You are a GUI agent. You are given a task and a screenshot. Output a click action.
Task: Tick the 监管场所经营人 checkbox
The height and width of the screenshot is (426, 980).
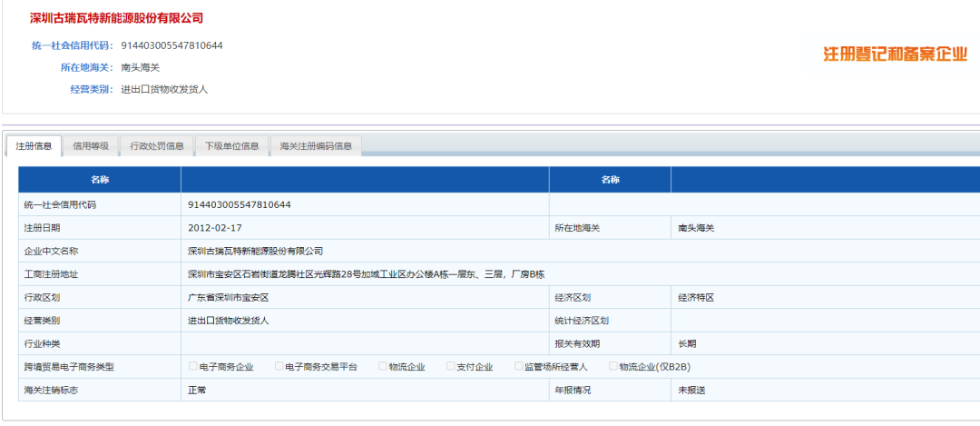[518, 366]
